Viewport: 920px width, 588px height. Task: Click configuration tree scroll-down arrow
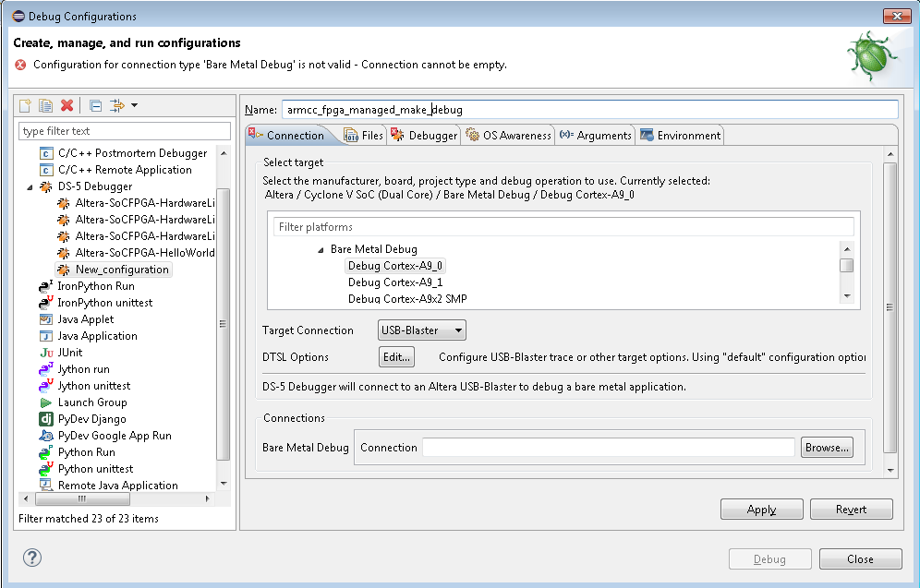[x=224, y=484]
